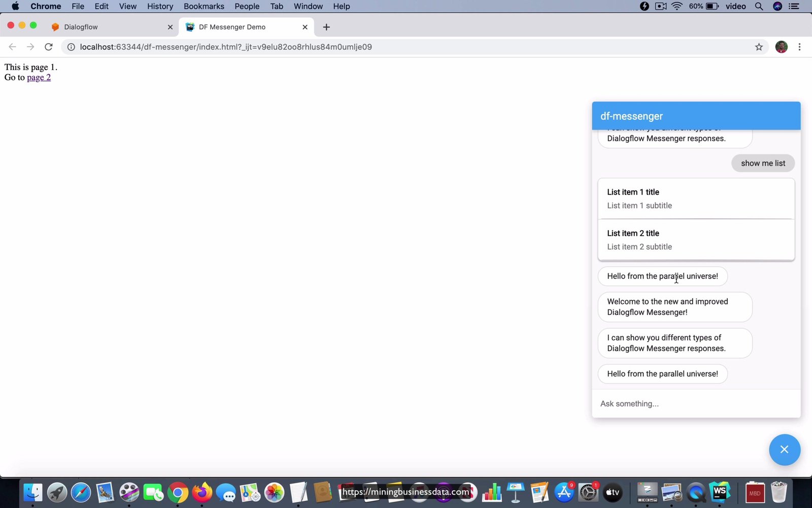
Task: Select List item 2 title row
Action: [x=696, y=240]
